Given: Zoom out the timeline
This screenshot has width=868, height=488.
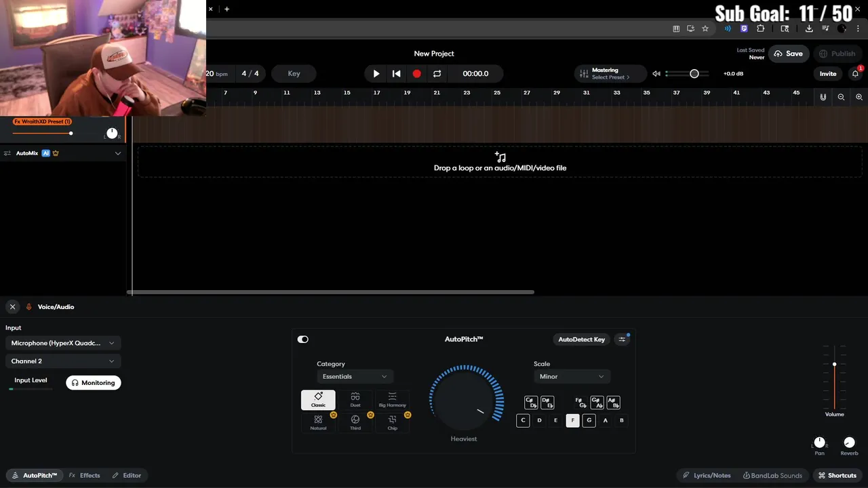Looking at the screenshot, I should [841, 97].
